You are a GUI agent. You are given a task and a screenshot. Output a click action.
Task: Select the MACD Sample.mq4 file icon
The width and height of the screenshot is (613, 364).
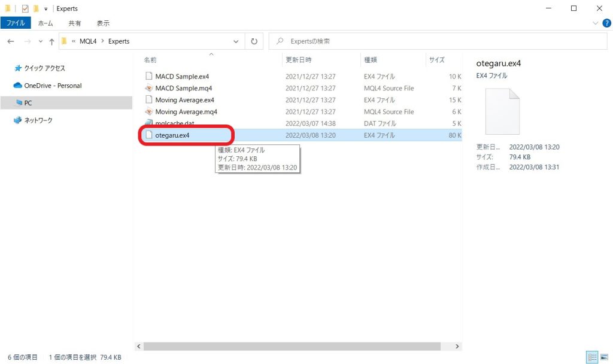click(x=149, y=88)
